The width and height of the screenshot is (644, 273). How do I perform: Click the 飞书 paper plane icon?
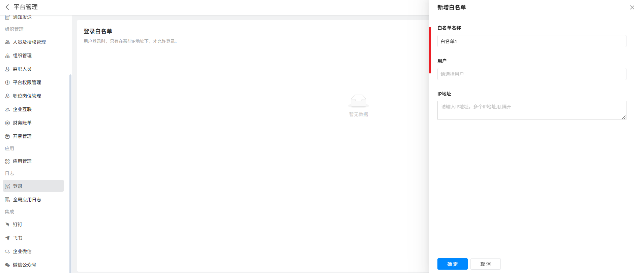tap(7, 238)
